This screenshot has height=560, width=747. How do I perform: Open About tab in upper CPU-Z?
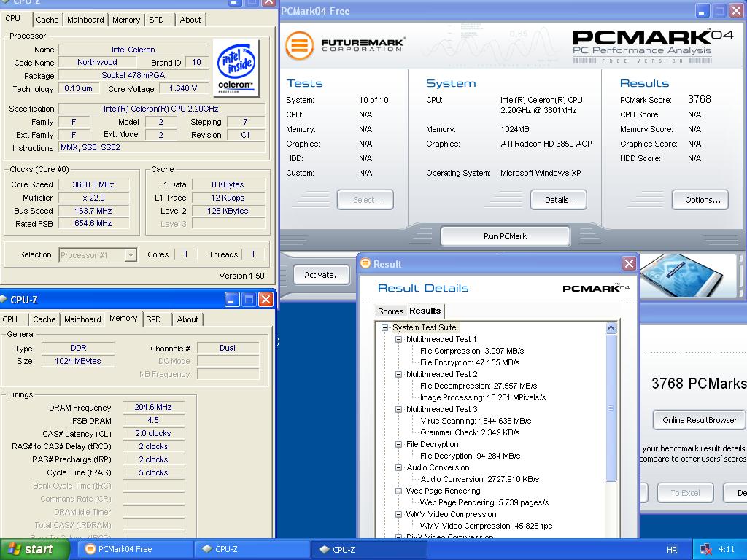pyautogui.click(x=190, y=20)
